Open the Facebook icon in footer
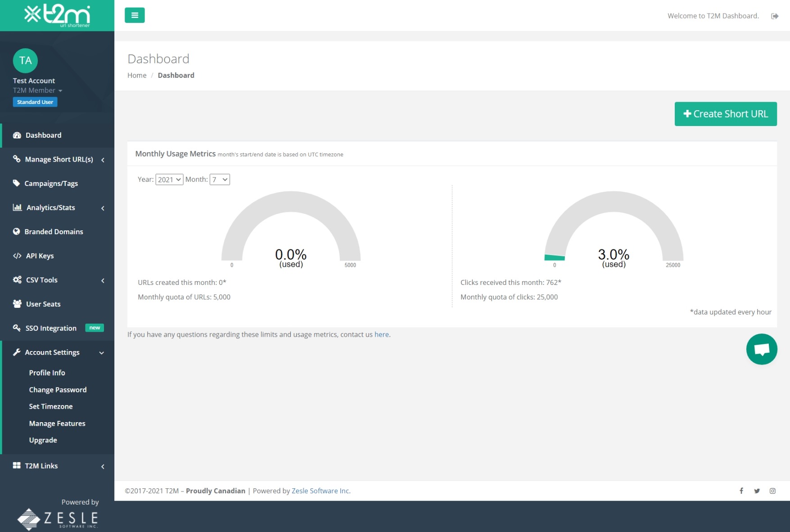The width and height of the screenshot is (790, 532). pos(741,491)
